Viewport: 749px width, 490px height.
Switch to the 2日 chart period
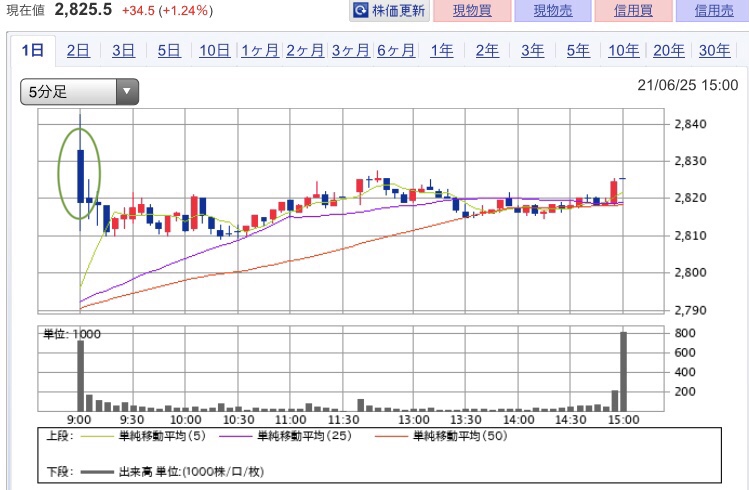click(78, 50)
